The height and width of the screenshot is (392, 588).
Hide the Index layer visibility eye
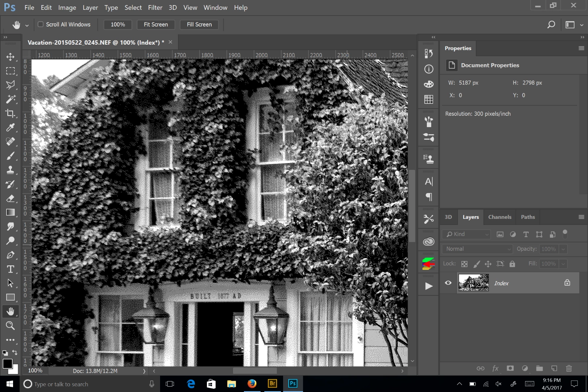(x=448, y=283)
